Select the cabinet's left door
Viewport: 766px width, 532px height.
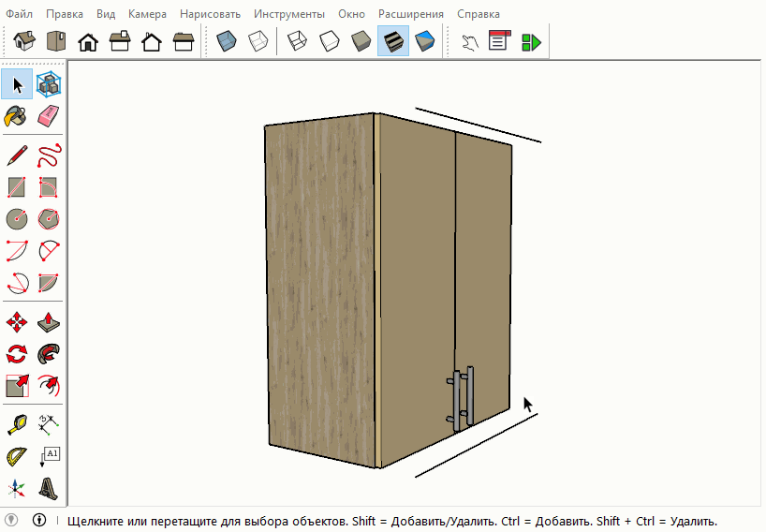tap(418, 288)
